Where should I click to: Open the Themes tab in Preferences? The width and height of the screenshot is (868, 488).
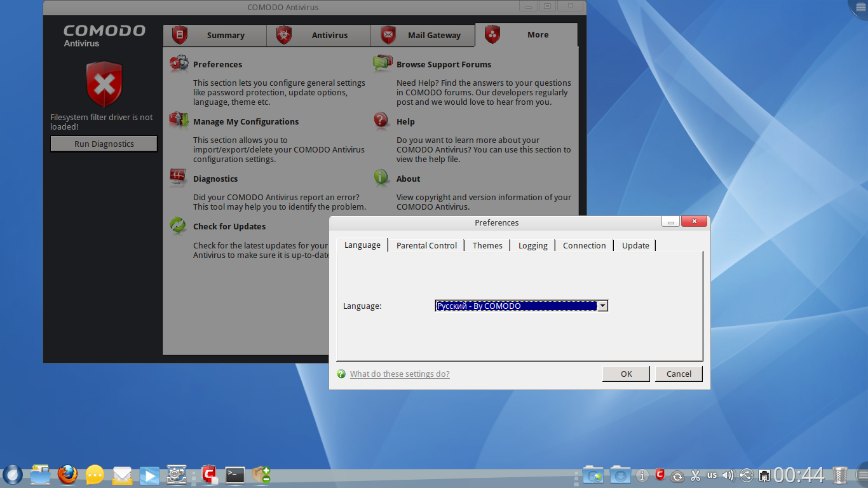coord(487,245)
